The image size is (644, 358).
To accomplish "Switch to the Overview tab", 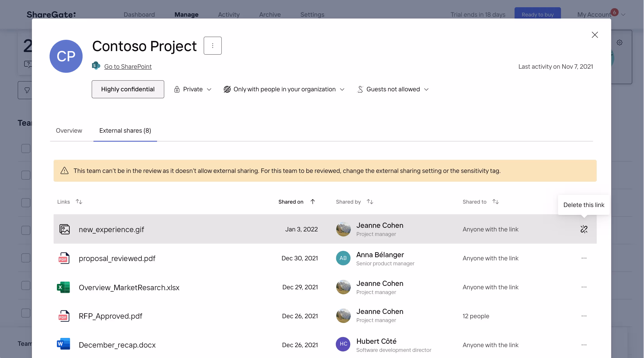I will click(69, 130).
